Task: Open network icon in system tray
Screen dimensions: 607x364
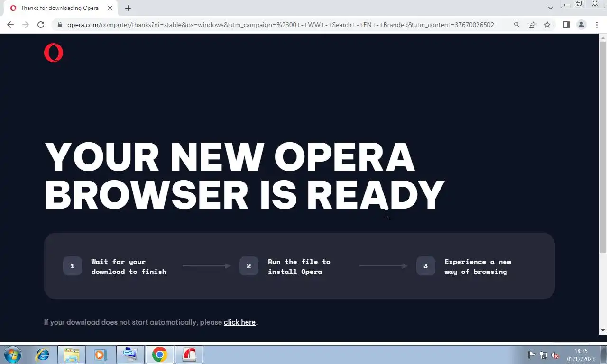Action: [x=543, y=355]
